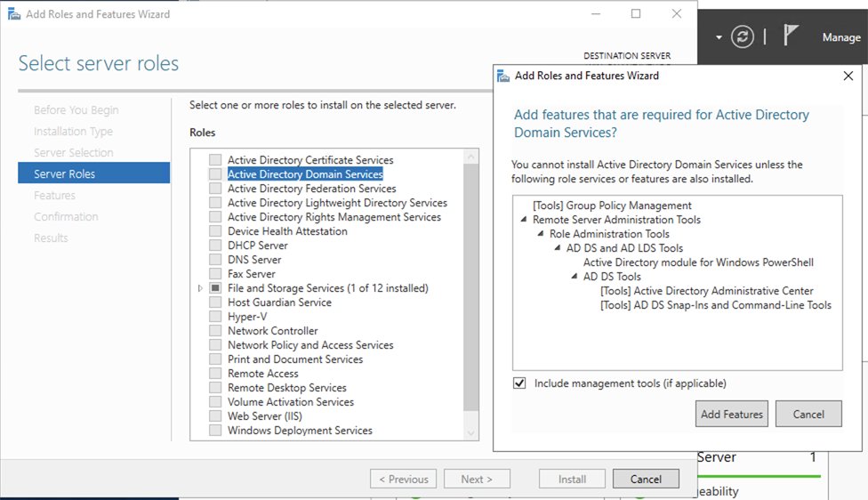Go to the Results step
Image resolution: width=868 pixels, height=500 pixels.
pyautogui.click(x=51, y=238)
